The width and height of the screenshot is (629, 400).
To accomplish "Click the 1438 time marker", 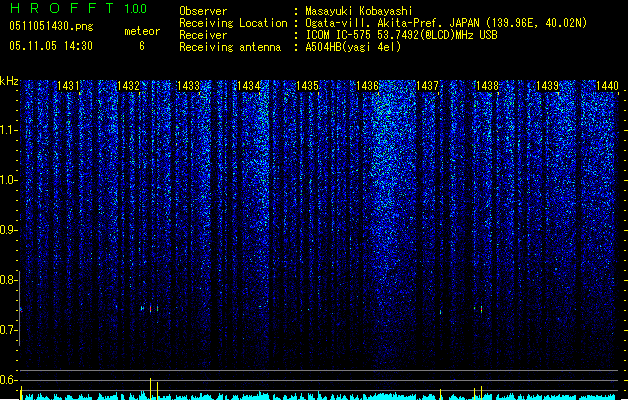I will (x=487, y=86).
